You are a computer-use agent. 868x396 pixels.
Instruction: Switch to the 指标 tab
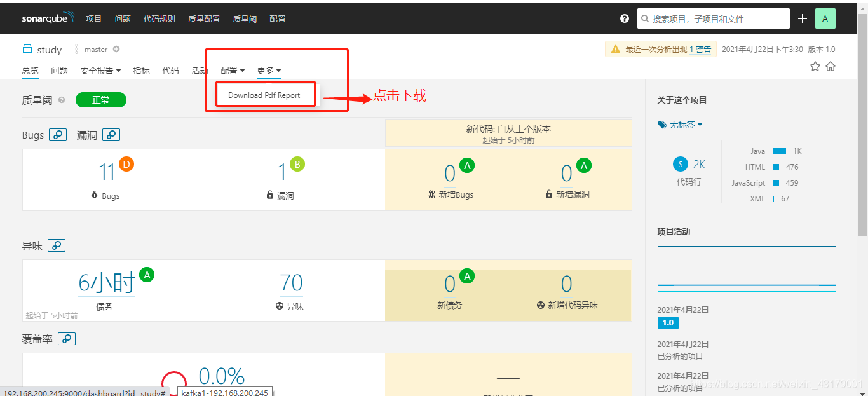point(141,71)
